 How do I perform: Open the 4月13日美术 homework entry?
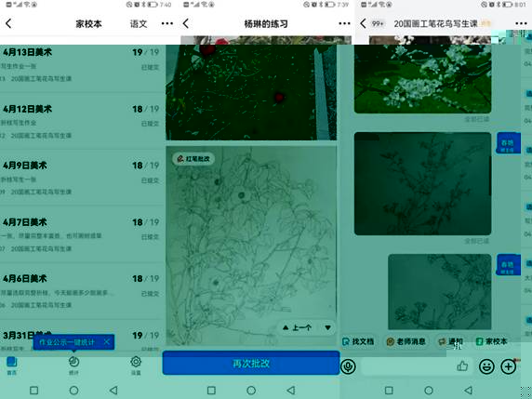[81, 64]
